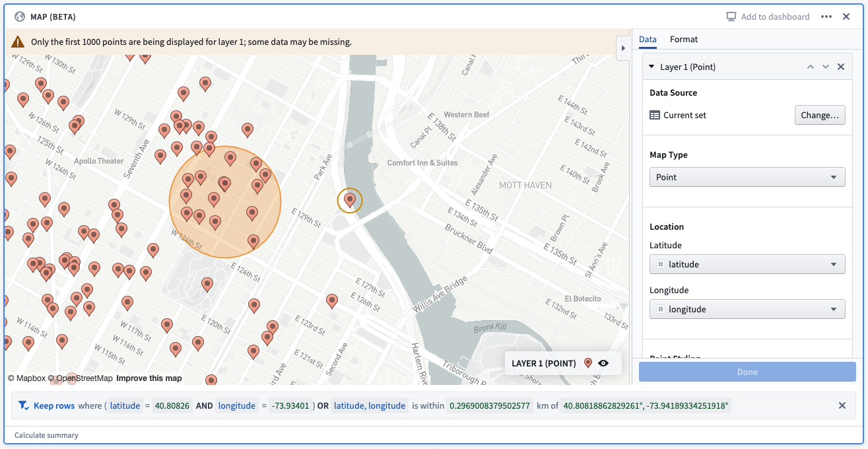
Task: Open the Mapbox attribution link
Action: (x=27, y=378)
